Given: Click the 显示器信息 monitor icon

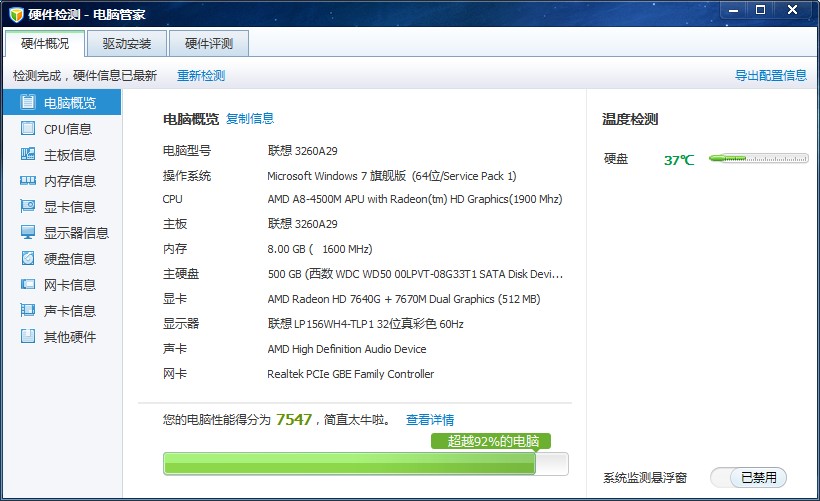Looking at the screenshot, I should point(28,232).
